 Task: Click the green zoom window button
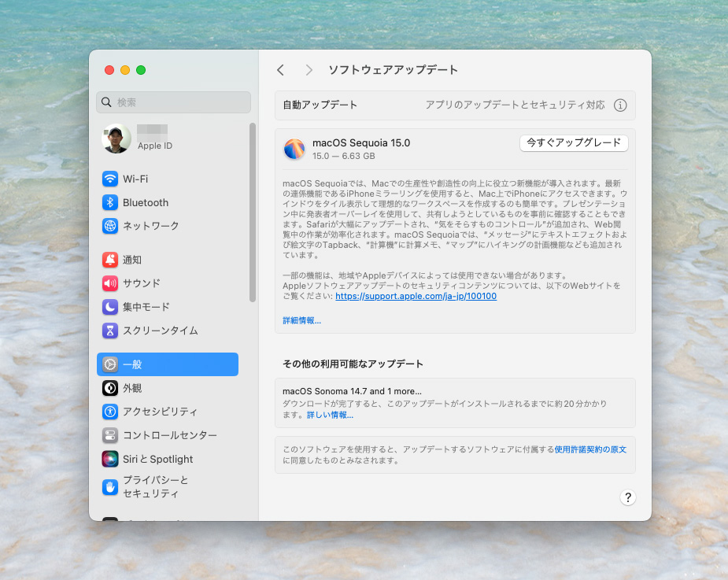tap(141, 70)
